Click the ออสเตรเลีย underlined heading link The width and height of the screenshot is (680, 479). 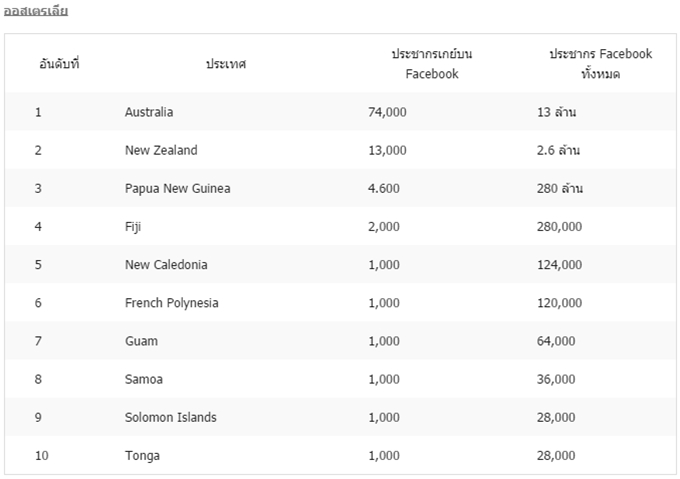[36, 10]
